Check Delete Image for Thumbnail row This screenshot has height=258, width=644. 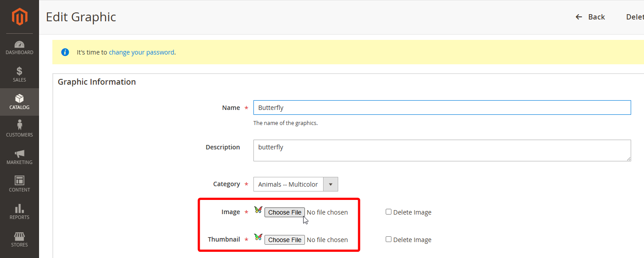(388, 239)
